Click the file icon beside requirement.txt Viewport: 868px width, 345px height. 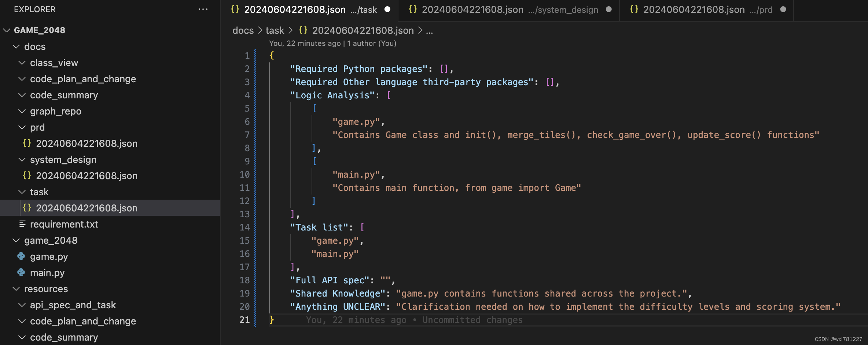pyautogui.click(x=22, y=224)
